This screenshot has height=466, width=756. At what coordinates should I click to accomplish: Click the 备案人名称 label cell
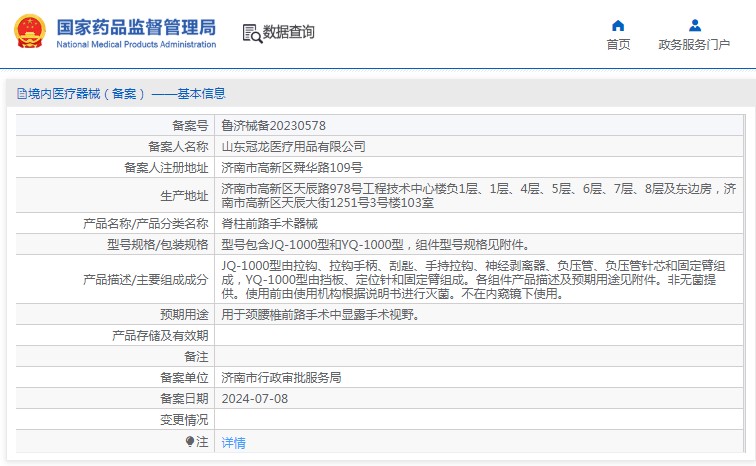(x=116, y=146)
